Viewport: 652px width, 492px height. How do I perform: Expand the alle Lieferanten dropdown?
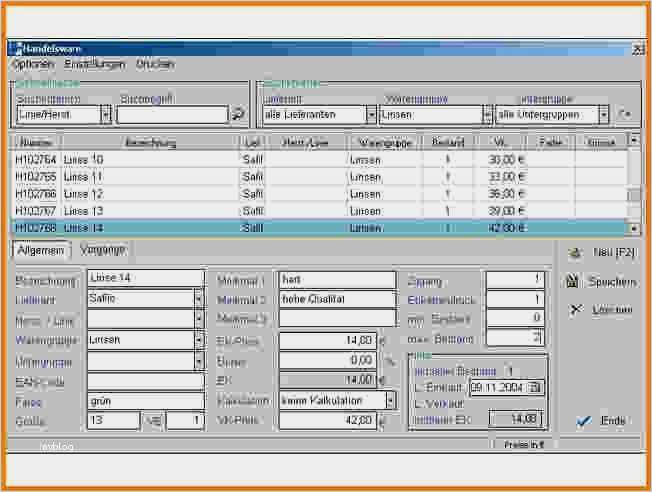pyautogui.click(x=370, y=114)
